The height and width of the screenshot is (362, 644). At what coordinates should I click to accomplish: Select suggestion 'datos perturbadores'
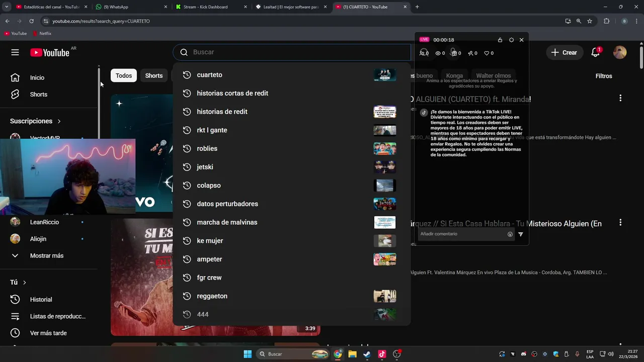[292, 204]
